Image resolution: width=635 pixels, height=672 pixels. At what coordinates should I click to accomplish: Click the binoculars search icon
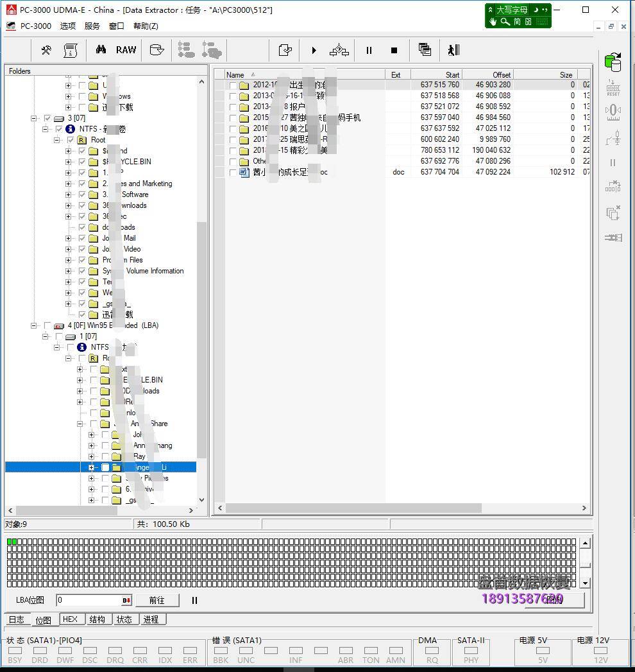101,50
